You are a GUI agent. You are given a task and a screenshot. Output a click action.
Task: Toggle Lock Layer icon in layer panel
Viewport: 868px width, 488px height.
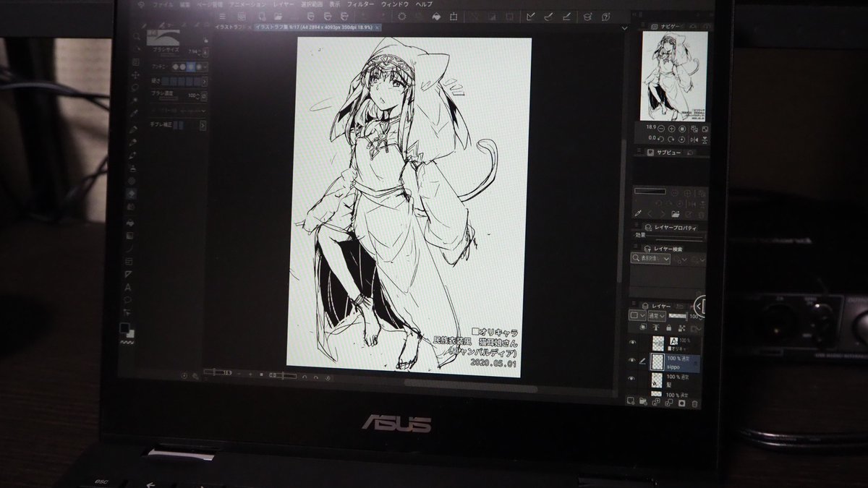[668, 328]
